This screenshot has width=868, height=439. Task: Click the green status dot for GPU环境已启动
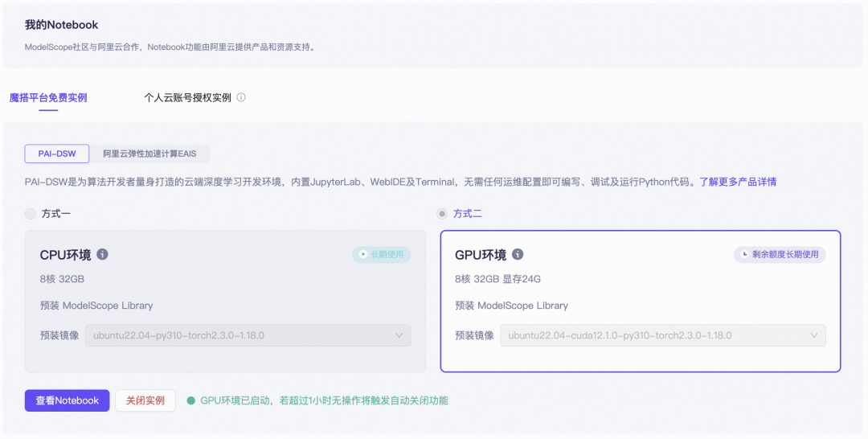point(191,400)
